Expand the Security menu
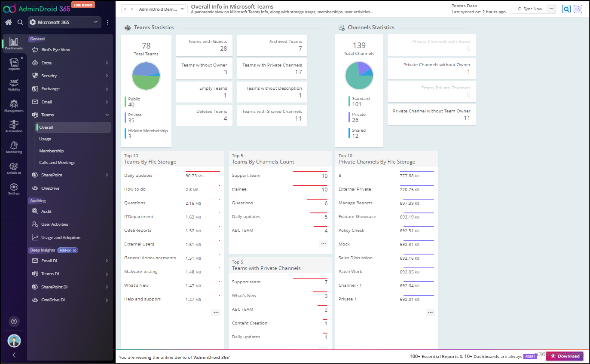Viewport: 590px width, 364px height. tap(70, 76)
